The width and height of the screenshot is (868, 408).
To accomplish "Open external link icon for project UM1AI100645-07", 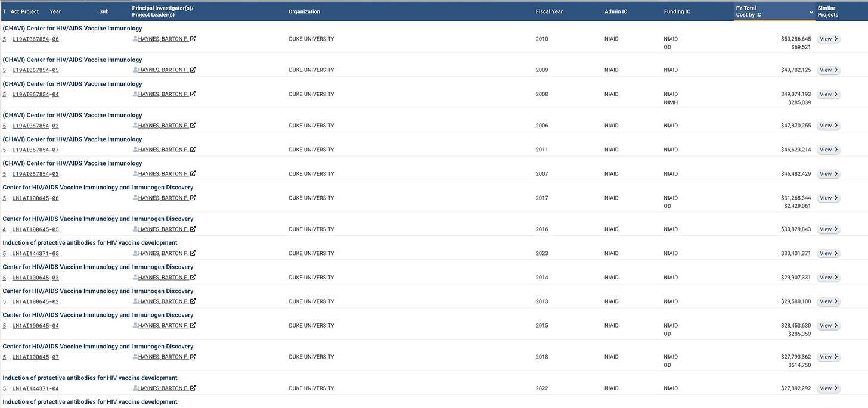I will 193,357.
